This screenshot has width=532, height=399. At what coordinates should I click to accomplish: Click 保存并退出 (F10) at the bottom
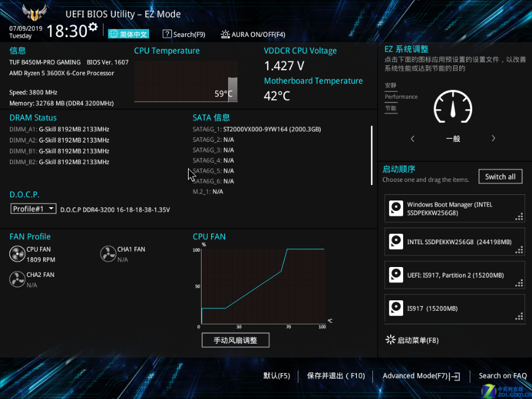[336, 376]
